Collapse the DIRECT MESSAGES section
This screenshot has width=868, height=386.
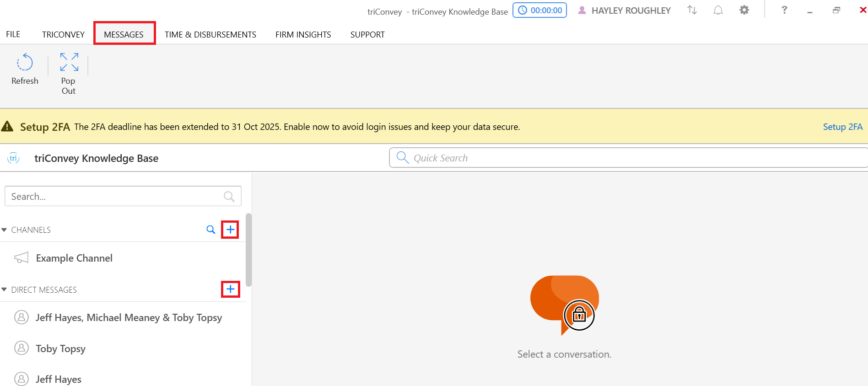pos(4,289)
